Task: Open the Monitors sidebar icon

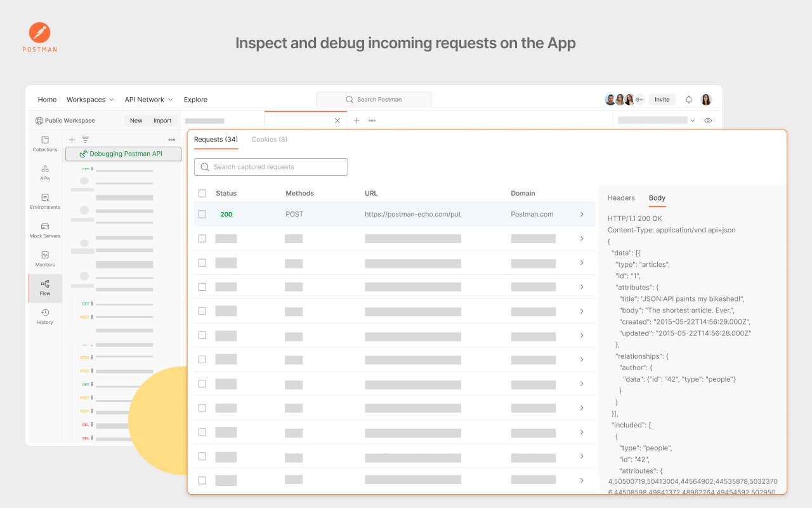Action: (45, 258)
